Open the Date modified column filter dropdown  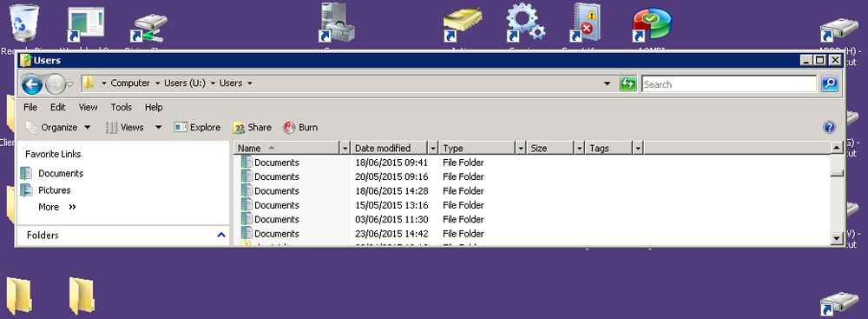tap(433, 149)
